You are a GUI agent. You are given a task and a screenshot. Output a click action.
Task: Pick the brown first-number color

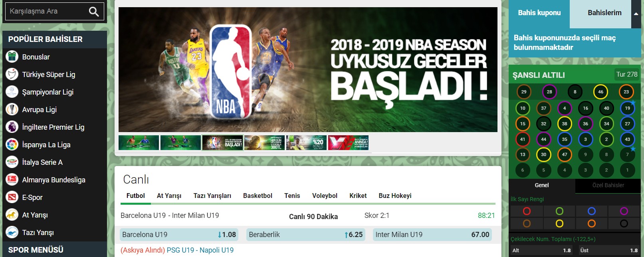click(x=527, y=223)
